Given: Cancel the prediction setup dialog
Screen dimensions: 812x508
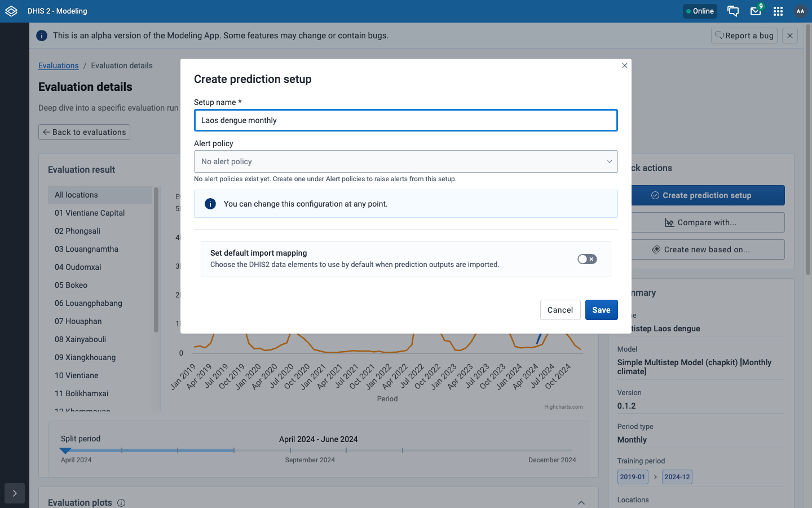Looking at the screenshot, I should [560, 310].
